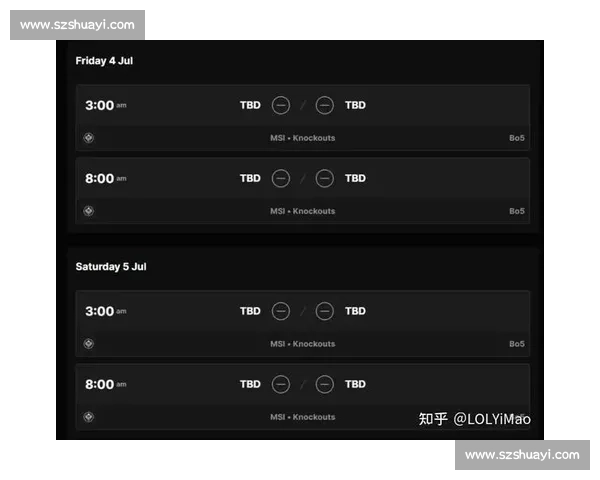
Task: Click the 8:00 am time on Saturday match
Action: [106, 384]
